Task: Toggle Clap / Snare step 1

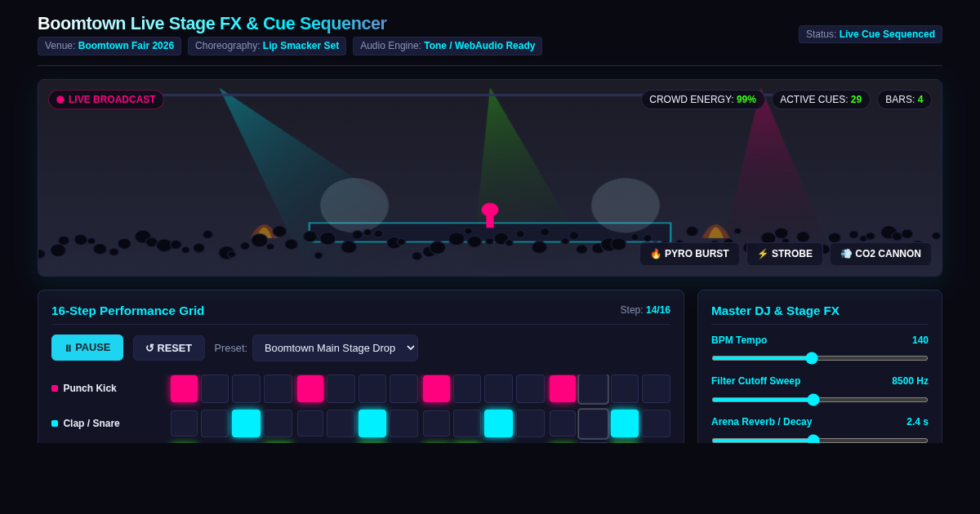Action: point(184,423)
